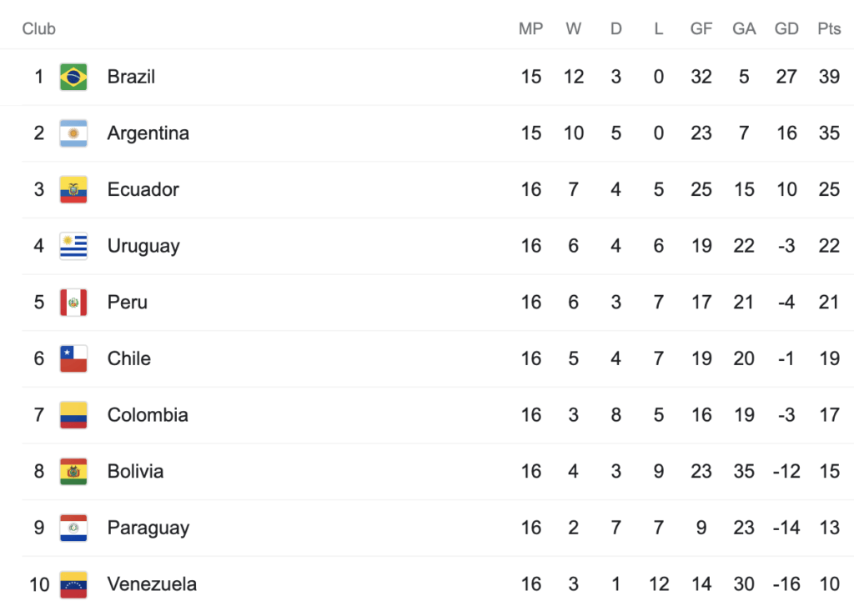Click the Venezuela flag icon
Viewport: 854px width, 616px height.
click(73, 584)
